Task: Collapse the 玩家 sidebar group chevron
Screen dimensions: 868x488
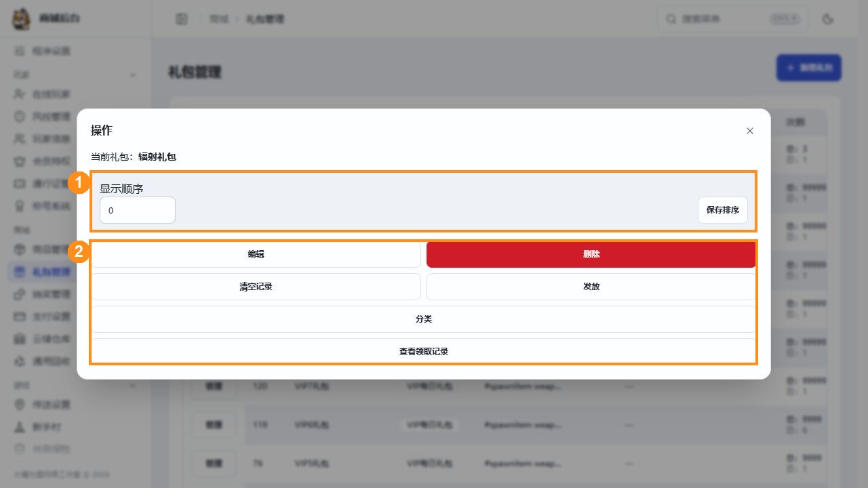Action: (x=133, y=75)
